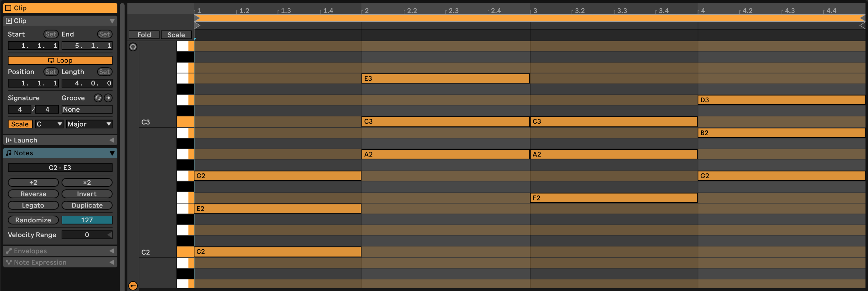Expand the Launch section triangle
868x291 pixels.
pos(112,140)
